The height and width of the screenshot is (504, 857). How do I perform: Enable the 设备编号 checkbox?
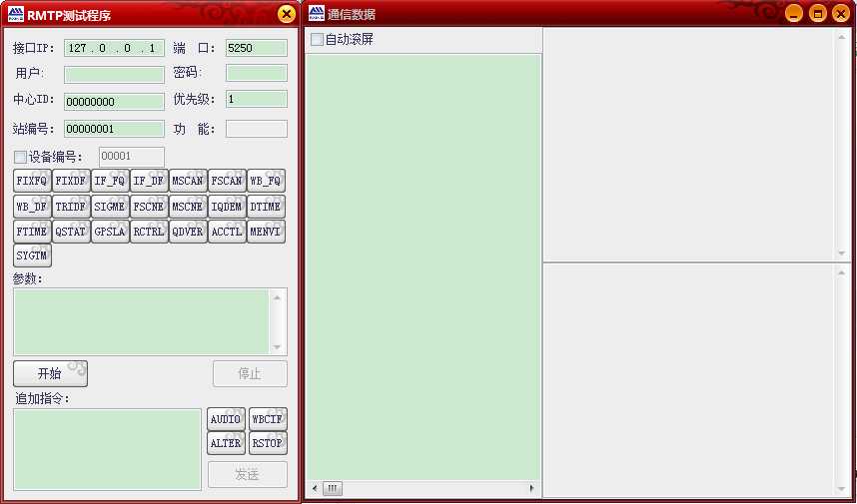click(x=20, y=158)
